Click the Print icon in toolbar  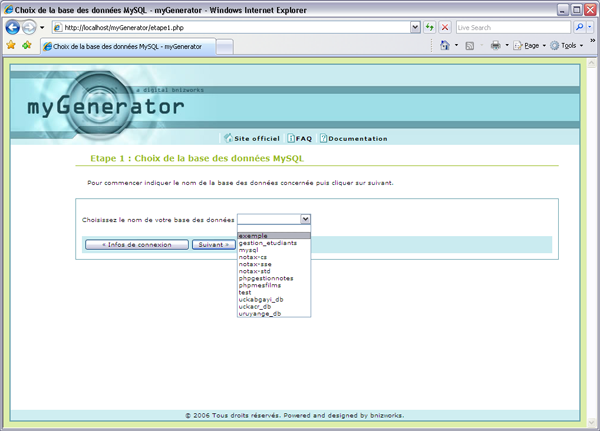495,46
